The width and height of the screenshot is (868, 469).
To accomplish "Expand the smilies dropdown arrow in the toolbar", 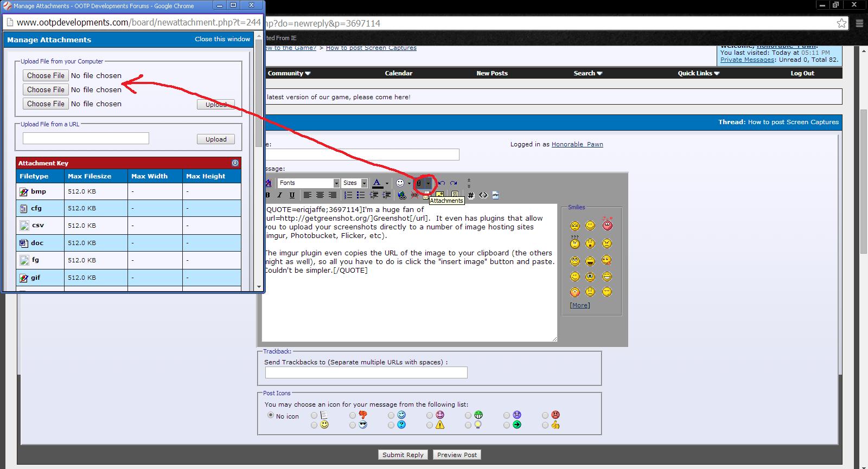I will click(x=409, y=183).
